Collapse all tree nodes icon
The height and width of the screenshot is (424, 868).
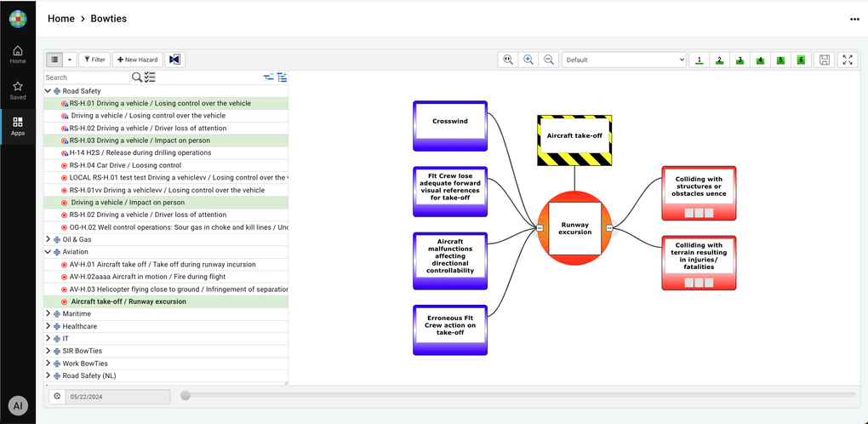[x=269, y=77]
